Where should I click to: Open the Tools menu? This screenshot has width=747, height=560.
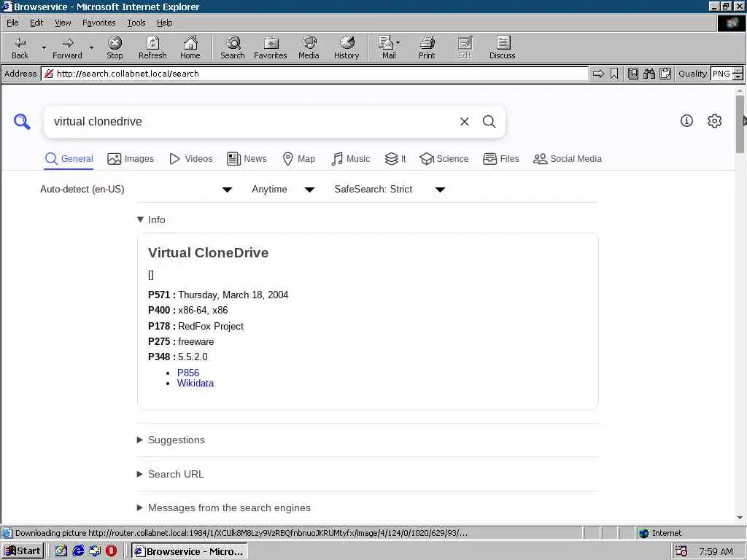click(136, 23)
